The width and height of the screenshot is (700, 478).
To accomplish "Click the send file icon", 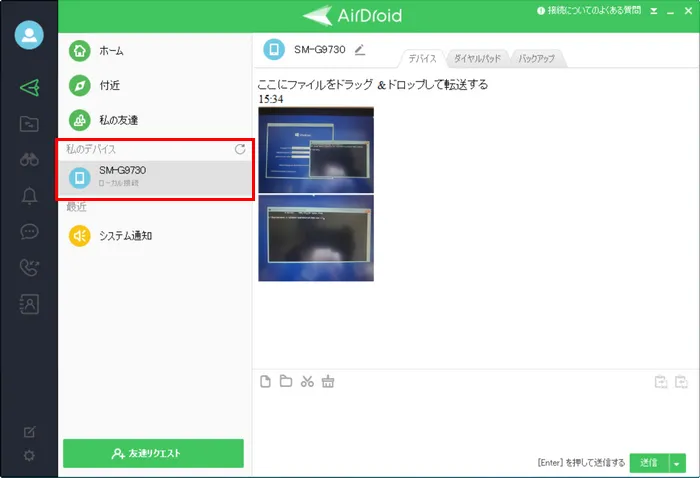I will pyautogui.click(x=265, y=382).
